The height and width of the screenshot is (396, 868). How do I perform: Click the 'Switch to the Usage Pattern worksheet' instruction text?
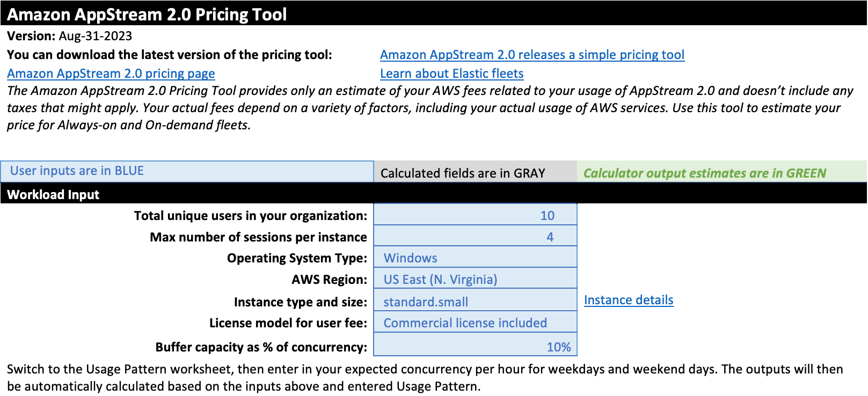pyautogui.click(x=425, y=378)
